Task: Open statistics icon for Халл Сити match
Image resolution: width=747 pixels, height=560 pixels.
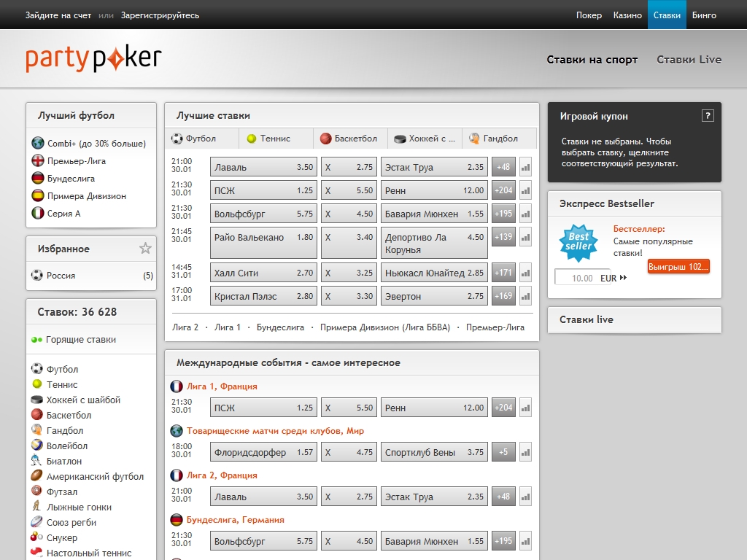Action: click(x=525, y=273)
